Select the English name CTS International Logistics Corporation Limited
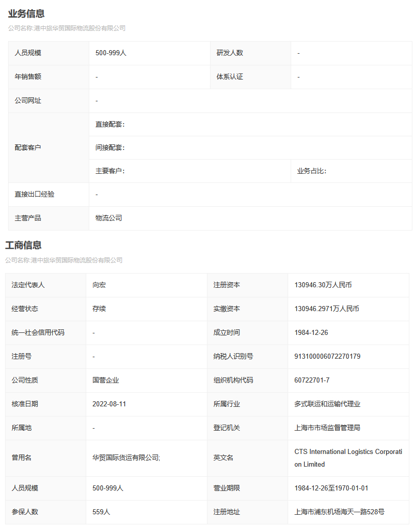419x532 pixels. coord(348,458)
